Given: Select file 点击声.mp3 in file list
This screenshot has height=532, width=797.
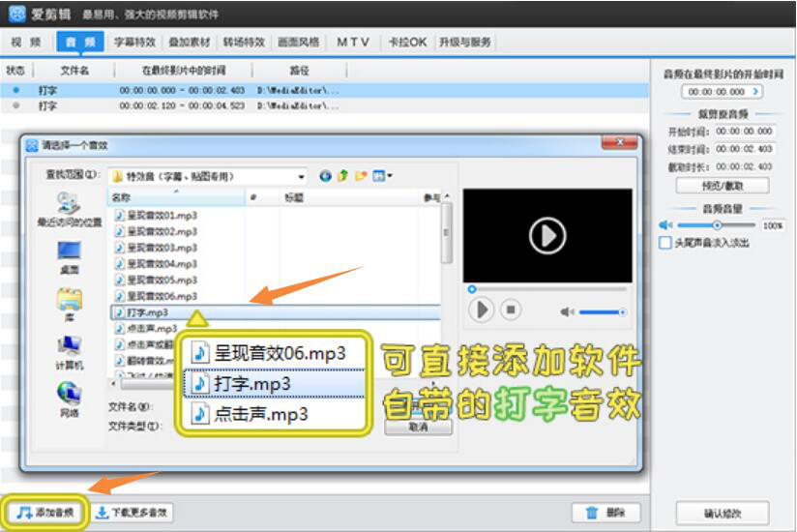Looking at the screenshot, I should pos(146,329).
